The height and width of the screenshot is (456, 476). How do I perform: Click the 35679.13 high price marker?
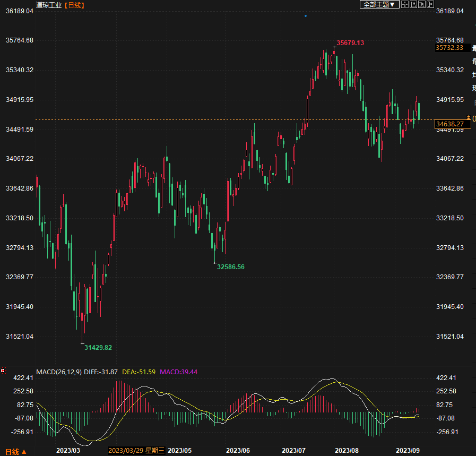pyautogui.click(x=350, y=43)
